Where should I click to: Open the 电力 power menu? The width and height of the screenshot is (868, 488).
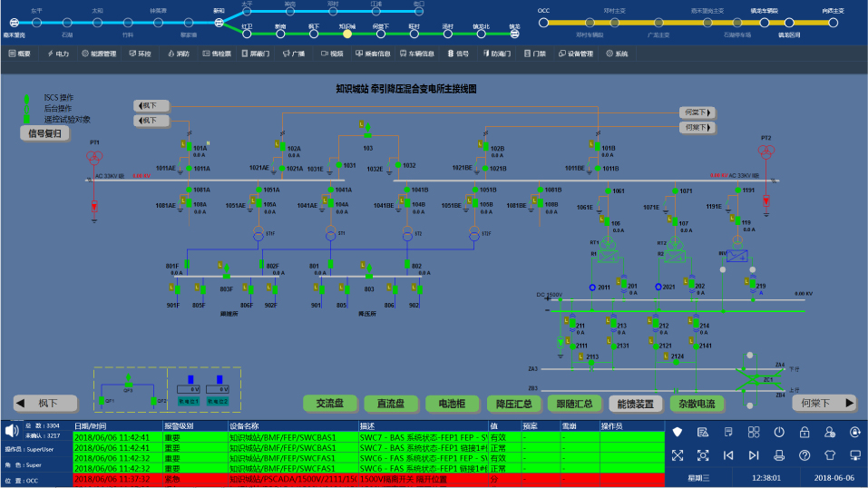(x=56, y=54)
